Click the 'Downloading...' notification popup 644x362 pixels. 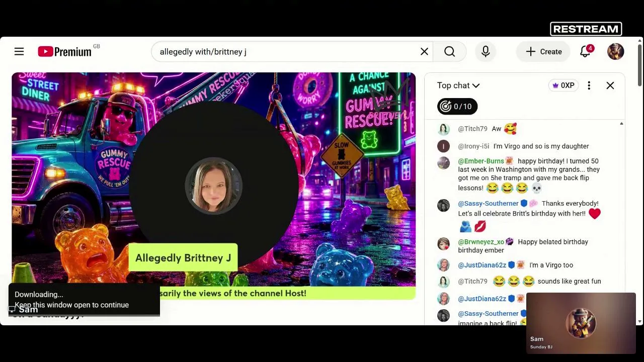pos(84,300)
